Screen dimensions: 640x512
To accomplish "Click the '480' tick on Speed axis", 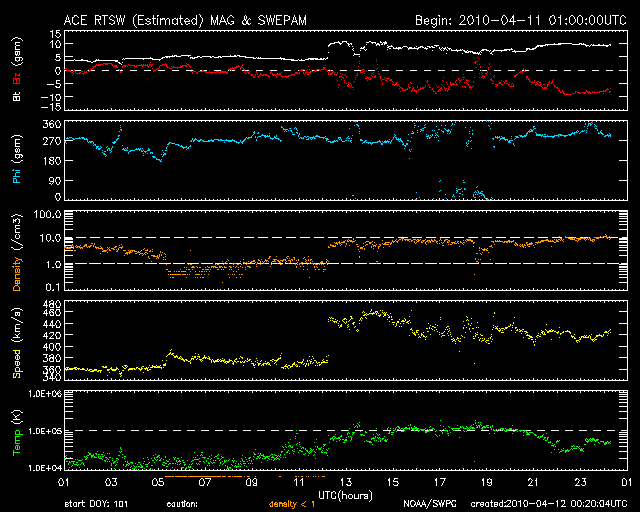I will pyautogui.click(x=52, y=304).
